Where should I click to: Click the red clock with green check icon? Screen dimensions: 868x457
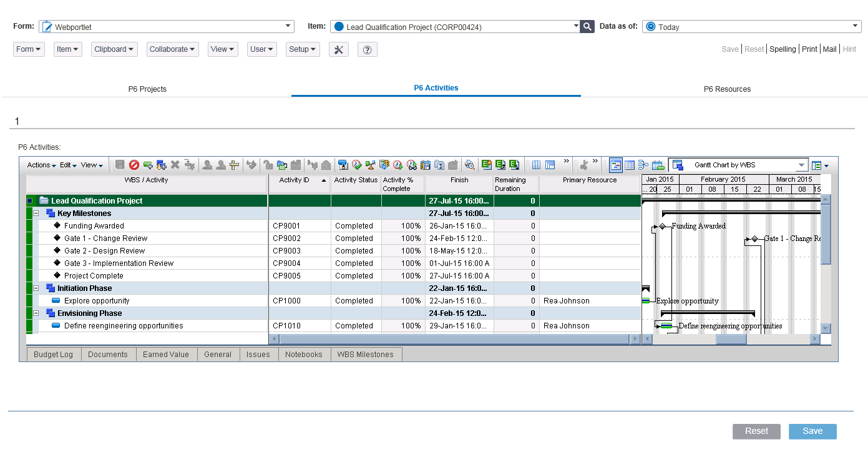[357, 165]
